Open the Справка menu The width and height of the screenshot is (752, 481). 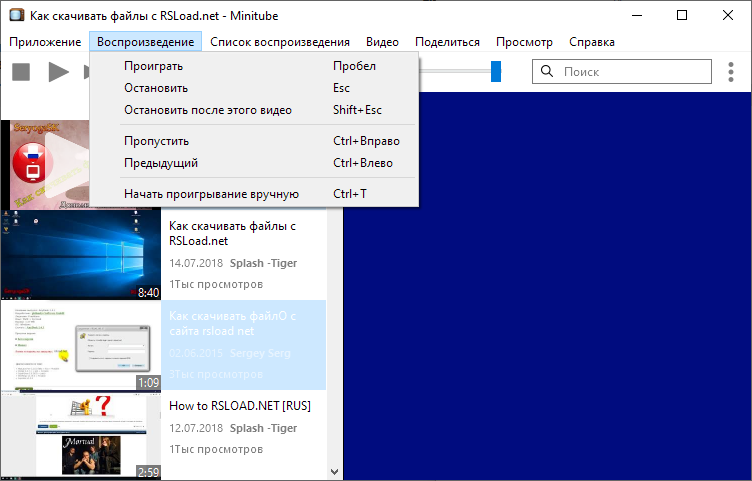591,42
